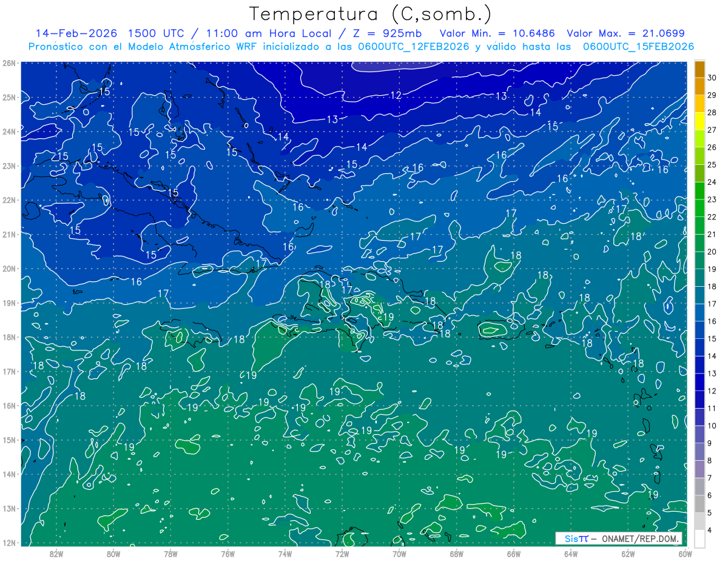728x562 pixels.
Task: Click valid-until time '0600UTC_15FEB2026'
Action: click(638, 47)
